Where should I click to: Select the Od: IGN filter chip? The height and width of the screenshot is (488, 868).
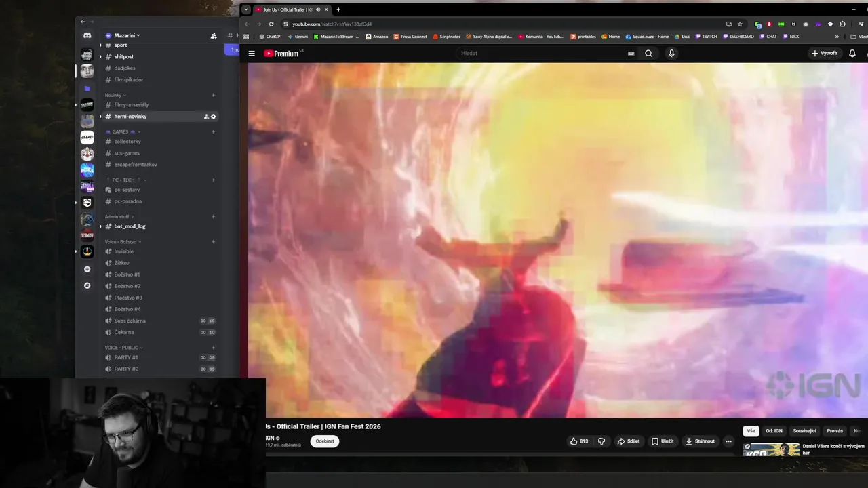[774, 431]
